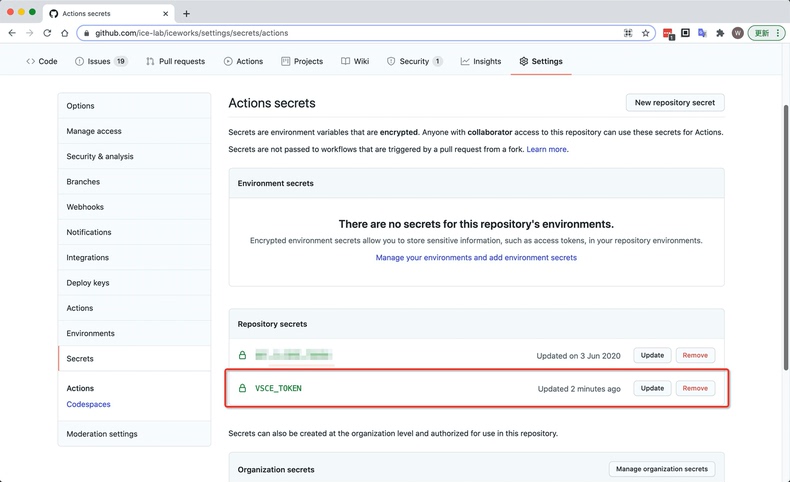This screenshot has height=482, width=790.
Task: Open the Issues tab
Action: (100, 61)
